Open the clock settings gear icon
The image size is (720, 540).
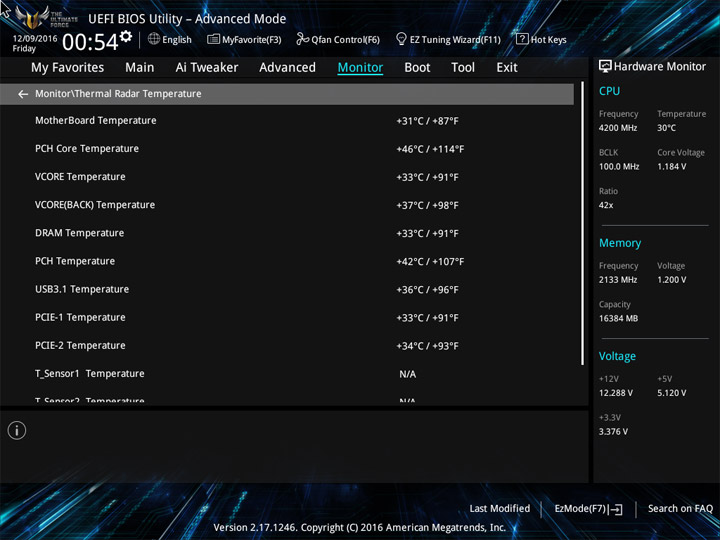click(x=126, y=36)
